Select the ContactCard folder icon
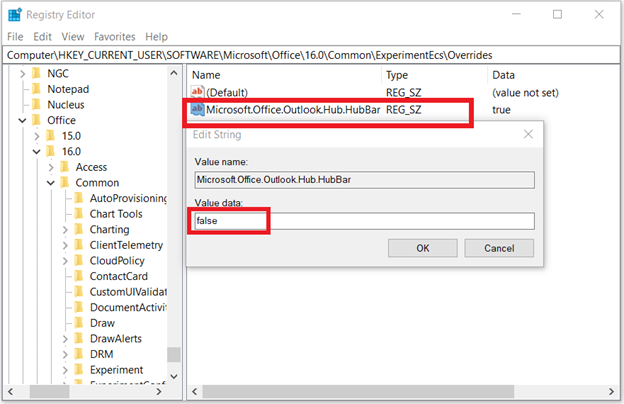The image size is (624, 404). pos(79,276)
